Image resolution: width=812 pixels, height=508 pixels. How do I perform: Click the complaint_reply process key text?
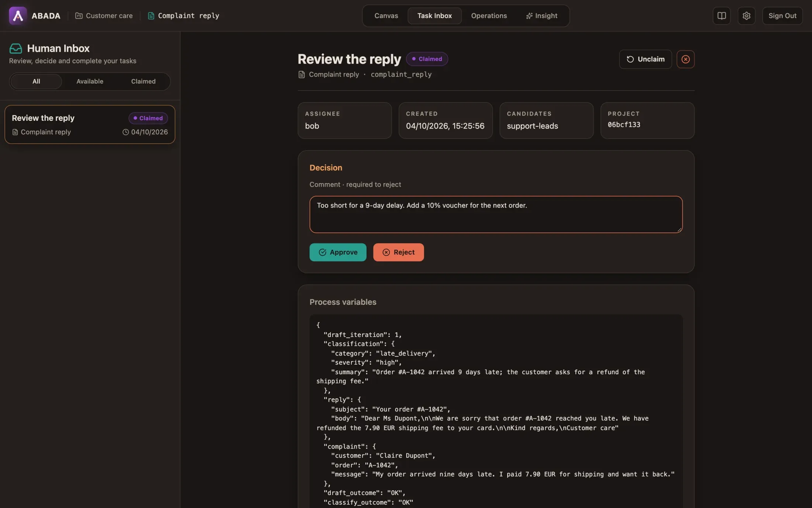pos(401,74)
